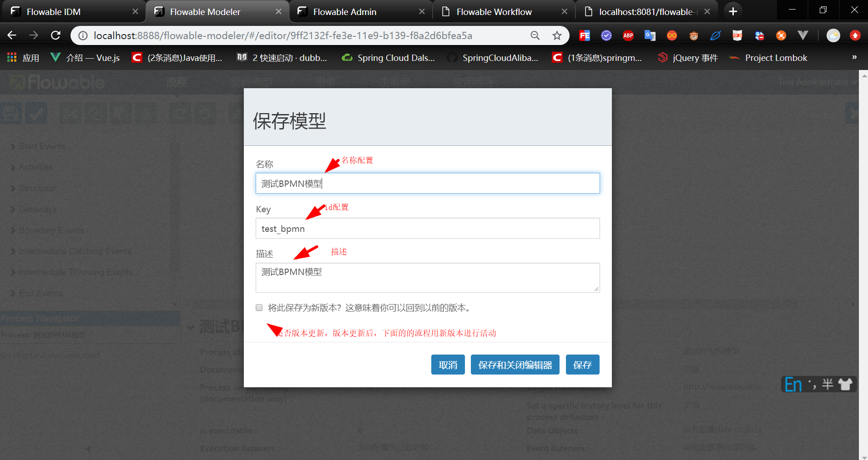Switch to Flowable Admin tab
This screenshot has height=460, width=868.
click(x=360, y=12)
